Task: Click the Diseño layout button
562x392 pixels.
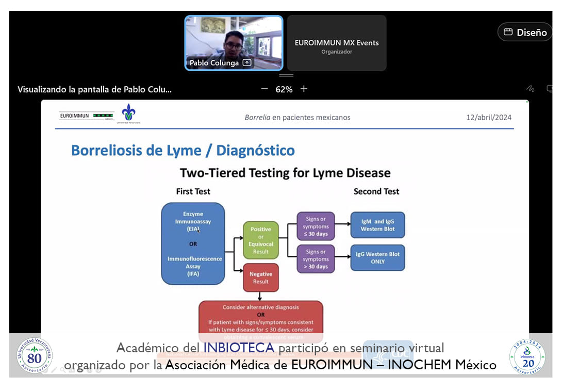Action: tap(524, 32)
